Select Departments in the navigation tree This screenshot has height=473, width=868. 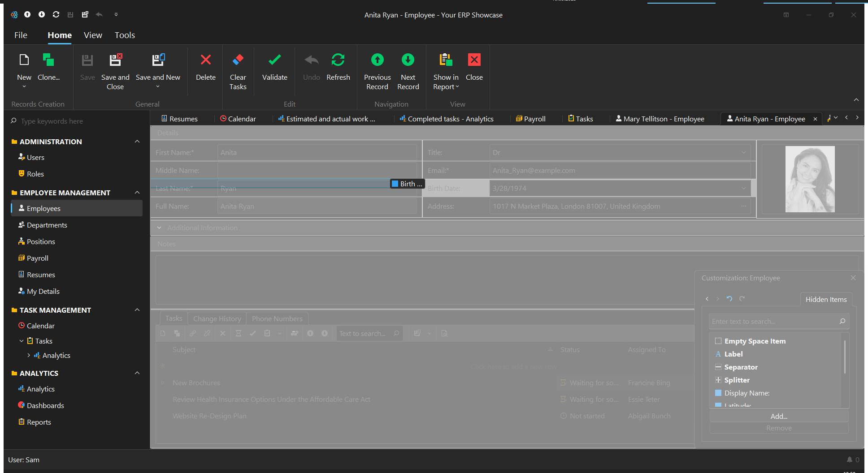[x=47, y=225]
